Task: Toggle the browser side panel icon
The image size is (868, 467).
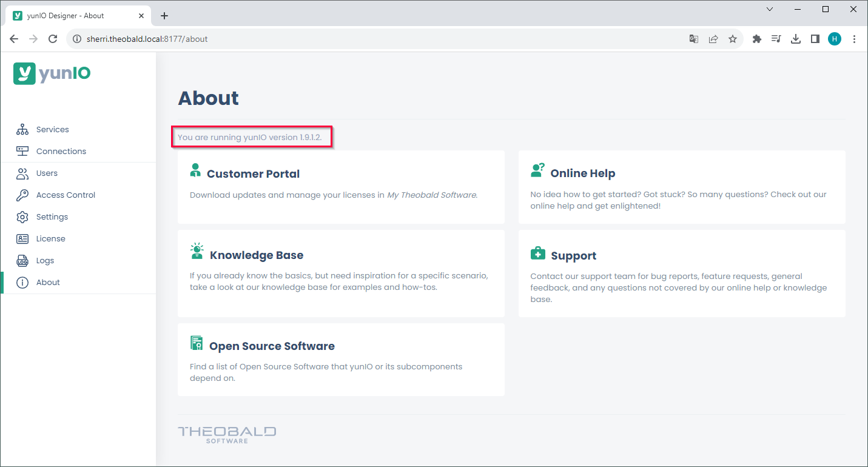Action: click(x=815, y=39)
